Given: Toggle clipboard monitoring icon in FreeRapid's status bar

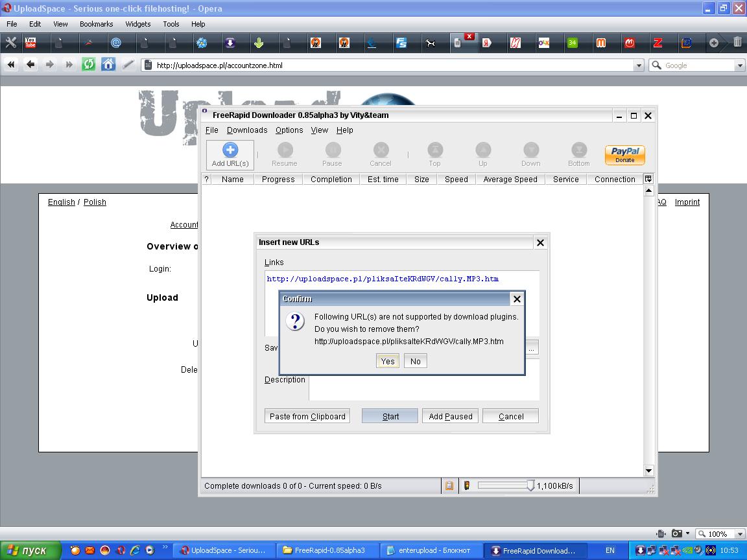Looking at the screenshot, I should click(449, 485).
